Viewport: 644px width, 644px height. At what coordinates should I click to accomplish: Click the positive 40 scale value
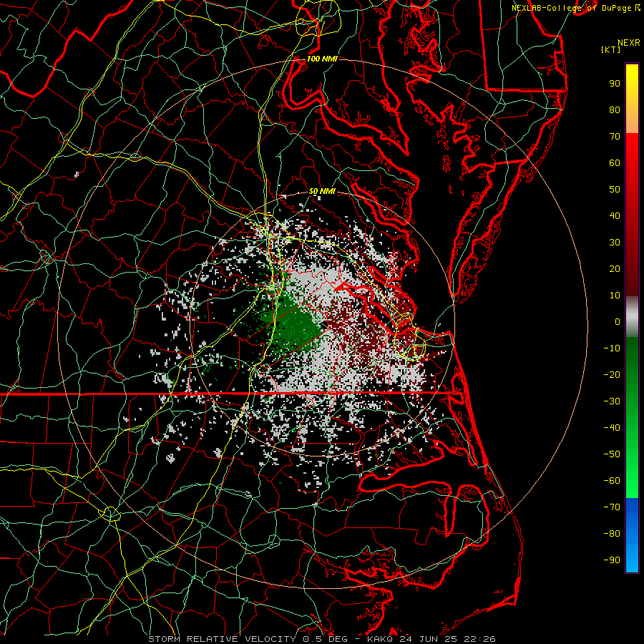[615, 216]
